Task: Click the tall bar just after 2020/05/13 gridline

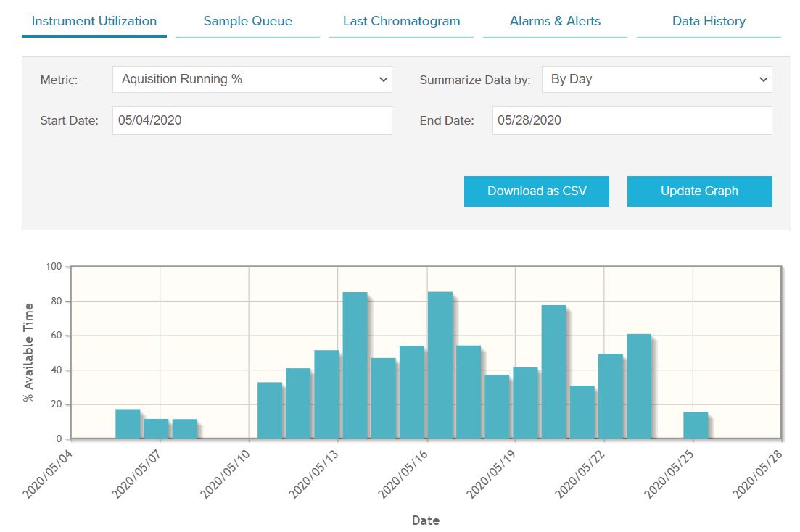Action: pos(355,366)
